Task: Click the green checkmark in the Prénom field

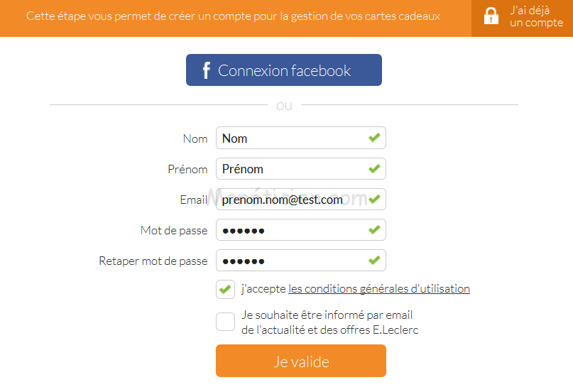Action: pyautogui.click(x=374, y=169)
